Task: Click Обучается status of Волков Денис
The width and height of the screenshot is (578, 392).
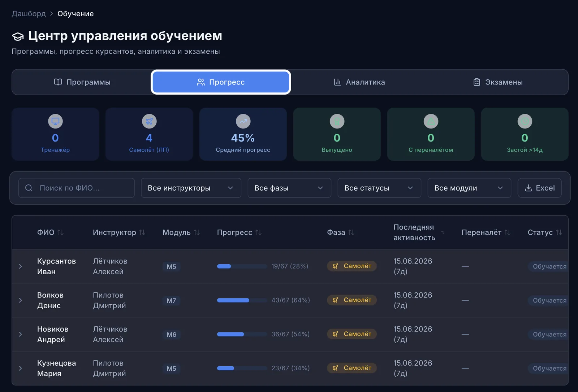Action: tap(548, 300)
